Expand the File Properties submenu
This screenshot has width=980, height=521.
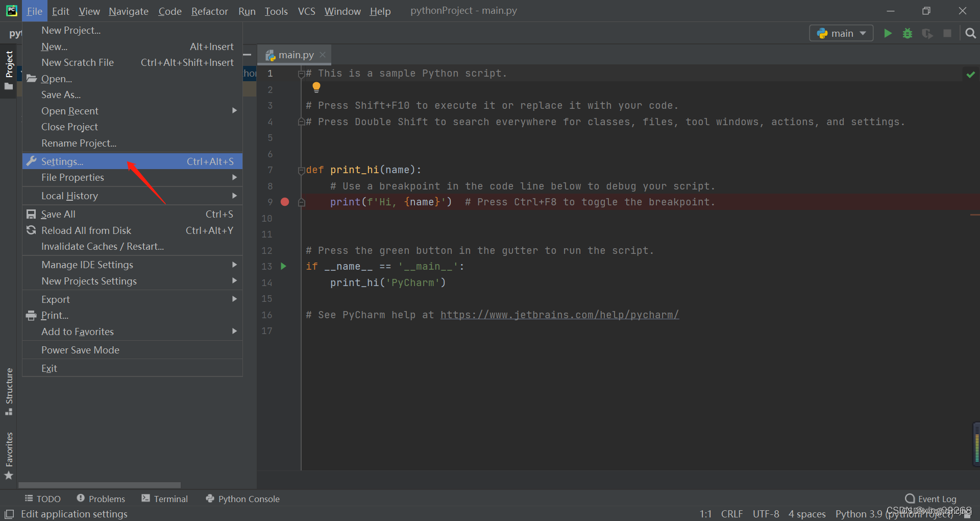coord(132,177)
